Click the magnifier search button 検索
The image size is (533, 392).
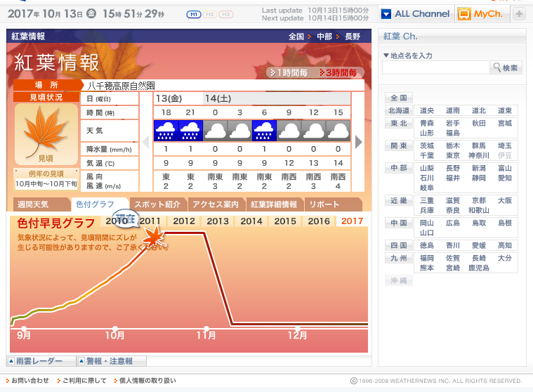tap(506, 67)
